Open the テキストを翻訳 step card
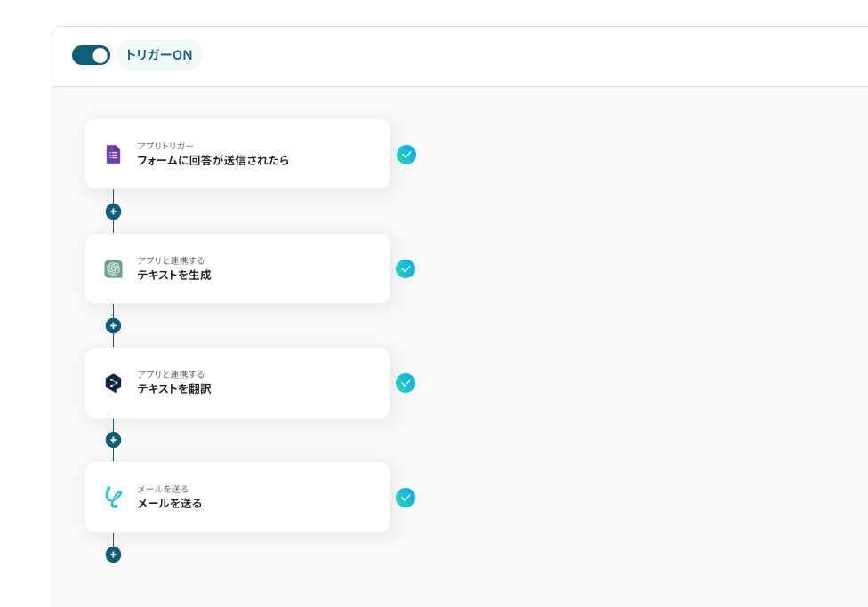 [237, 383]
